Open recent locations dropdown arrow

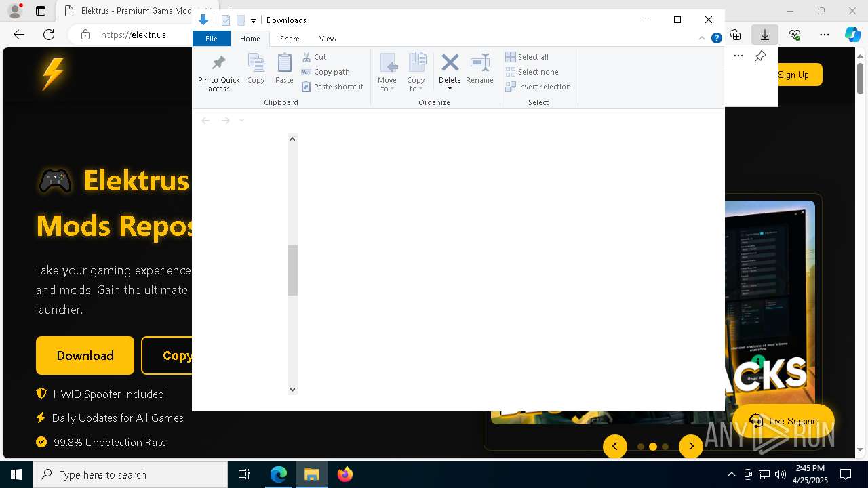tap(241, 121)
